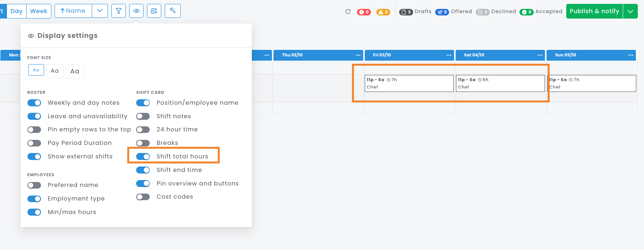Switch to Day view

coord(16,11)
